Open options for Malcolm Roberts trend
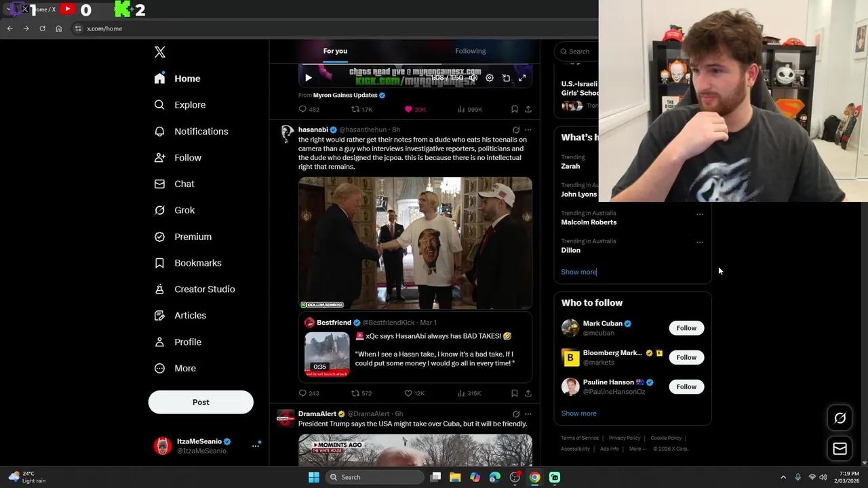Viewport: 868px width, 488px height. tap(700, 214)
